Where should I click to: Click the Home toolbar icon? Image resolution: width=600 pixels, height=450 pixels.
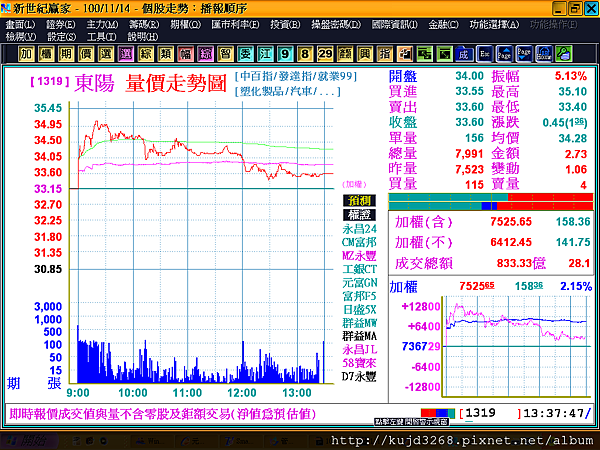click(x=543, y=54)
